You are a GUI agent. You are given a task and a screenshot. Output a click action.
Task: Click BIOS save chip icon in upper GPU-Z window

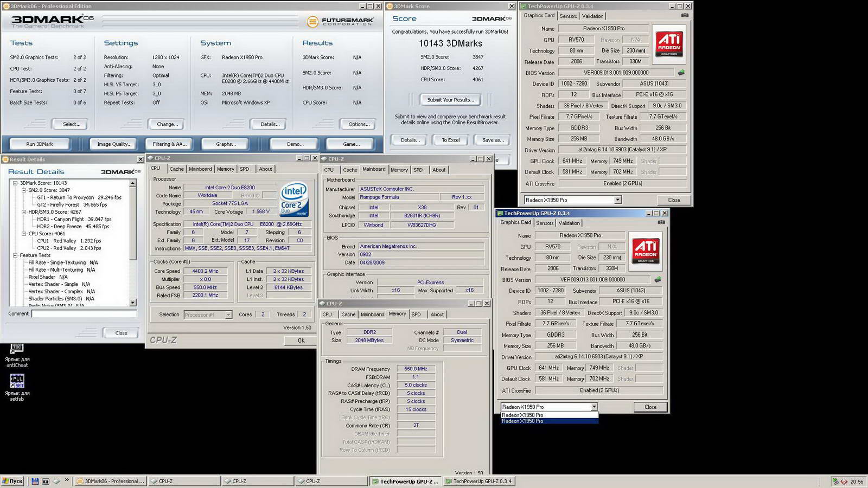coord(681,72)
